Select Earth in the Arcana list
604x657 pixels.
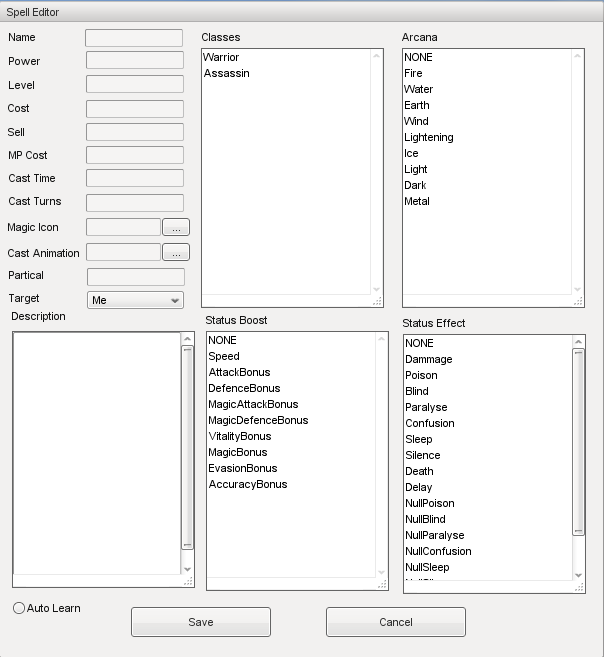coord(488,105)
